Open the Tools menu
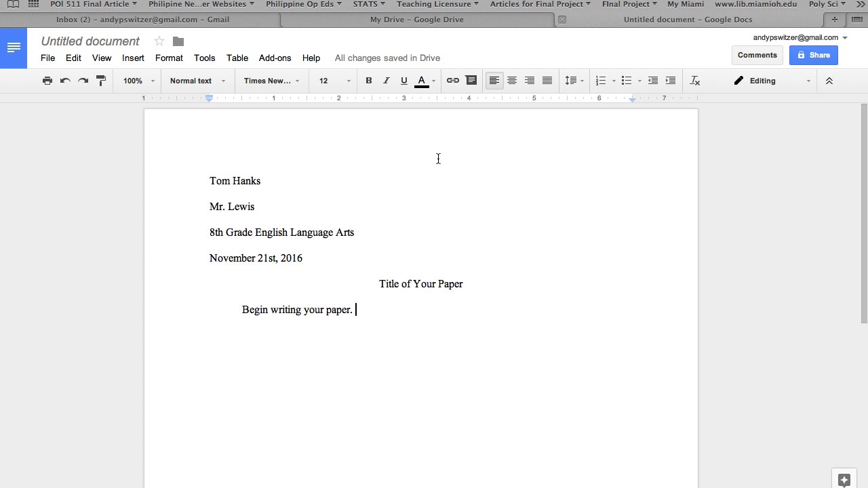The image size is (868, 488). (204, 58)
